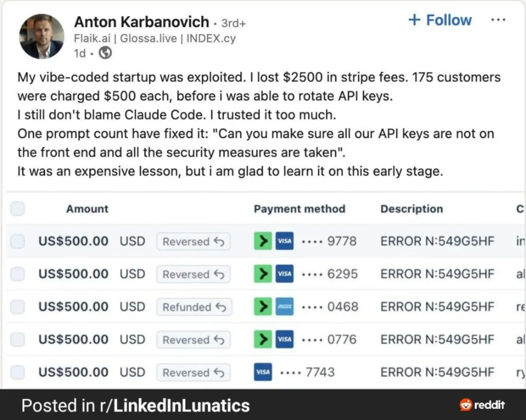The image size is (526, 420).
Task: Sort transactions by the Amount column
Action: click(x=87, y=209)
